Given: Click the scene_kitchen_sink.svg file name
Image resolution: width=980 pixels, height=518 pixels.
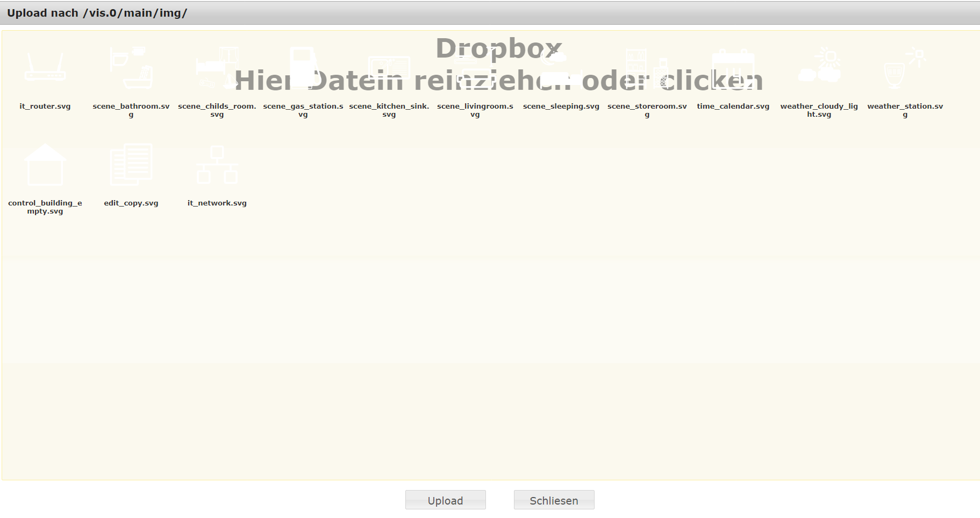Looking at the screenshot, I should [x=389, y=110].
